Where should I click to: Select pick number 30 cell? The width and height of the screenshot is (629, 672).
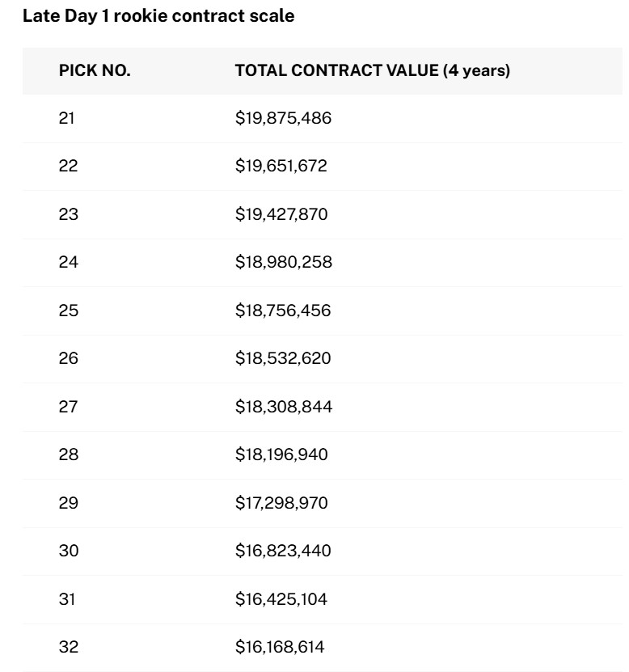click(x=68, y=551)
